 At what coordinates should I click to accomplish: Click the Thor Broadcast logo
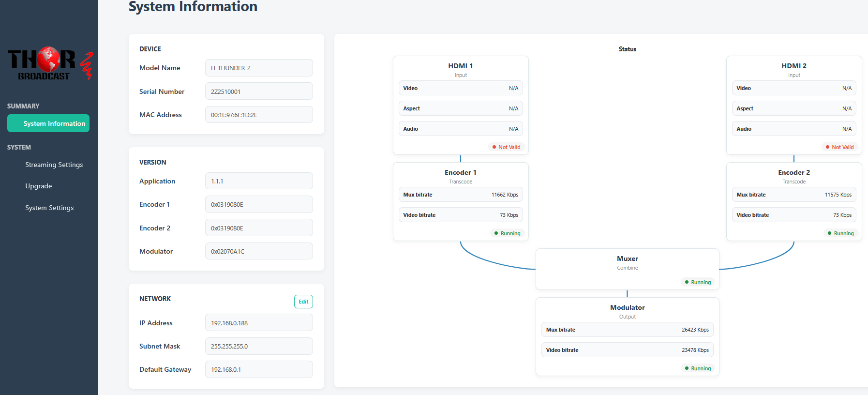[x=49, y=64]
